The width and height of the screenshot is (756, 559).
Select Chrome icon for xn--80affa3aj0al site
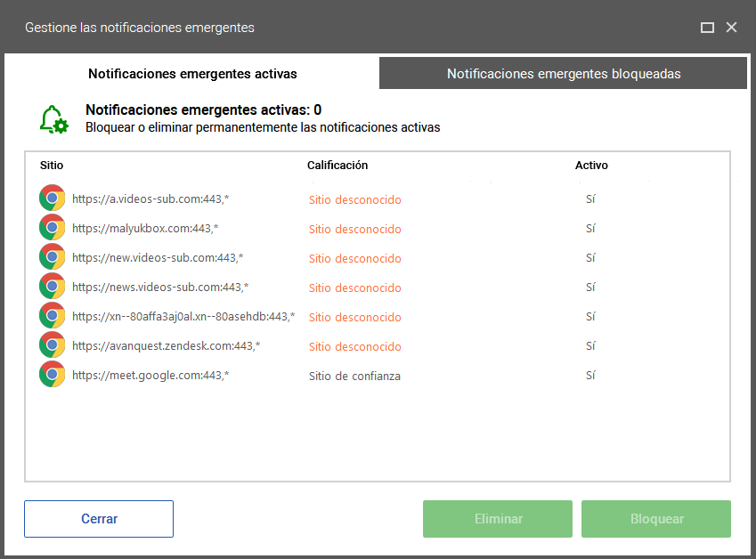[52, 316]
